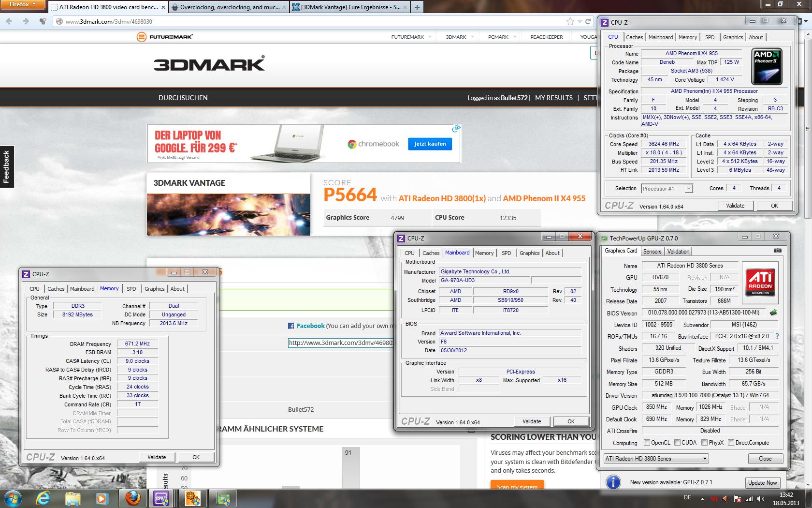The width and height of the screenshot is (812, 508).
Task: Click the Firefox forward arrow
Action: coord(26,21)
